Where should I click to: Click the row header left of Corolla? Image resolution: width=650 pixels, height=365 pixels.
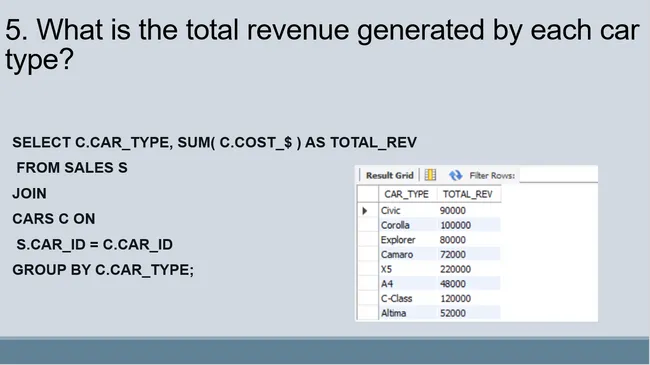[368, 225]
